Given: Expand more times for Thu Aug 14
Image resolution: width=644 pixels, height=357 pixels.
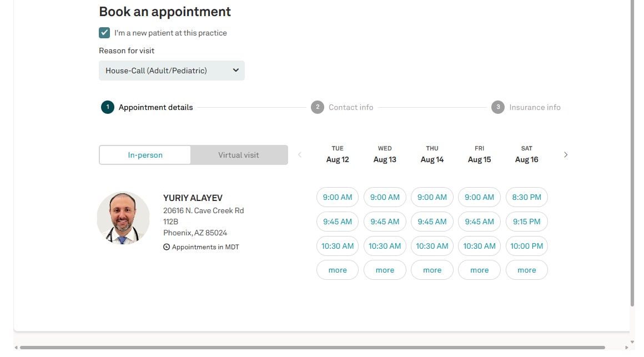Looking at the screenshot, I should pyautogui.click(x=432, y=270).
